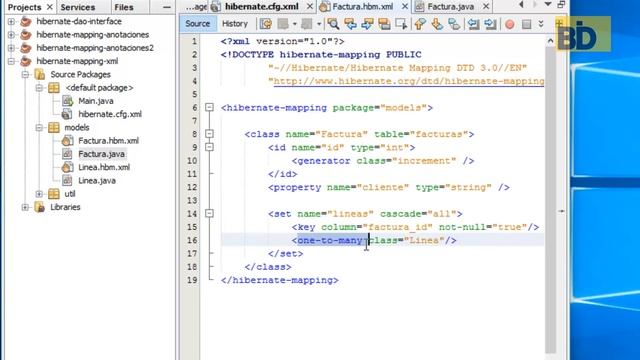Expand hibernate-mapping-anotaciones project
The width and height of the screenshot is (640, 360).
11,35
